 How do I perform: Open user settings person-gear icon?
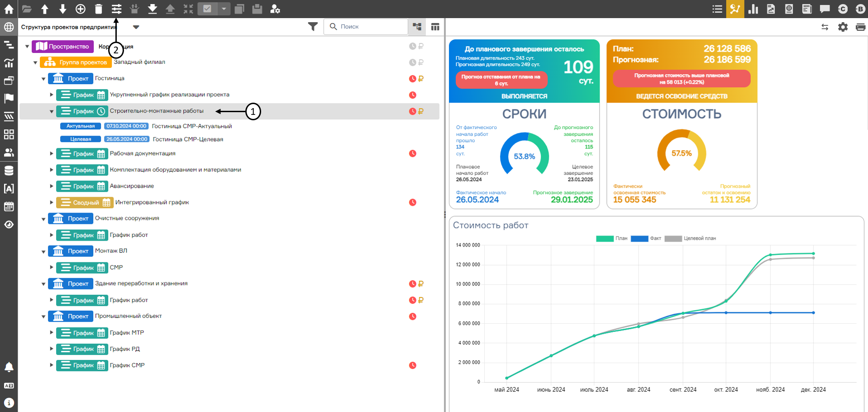[x=275, y=9]
